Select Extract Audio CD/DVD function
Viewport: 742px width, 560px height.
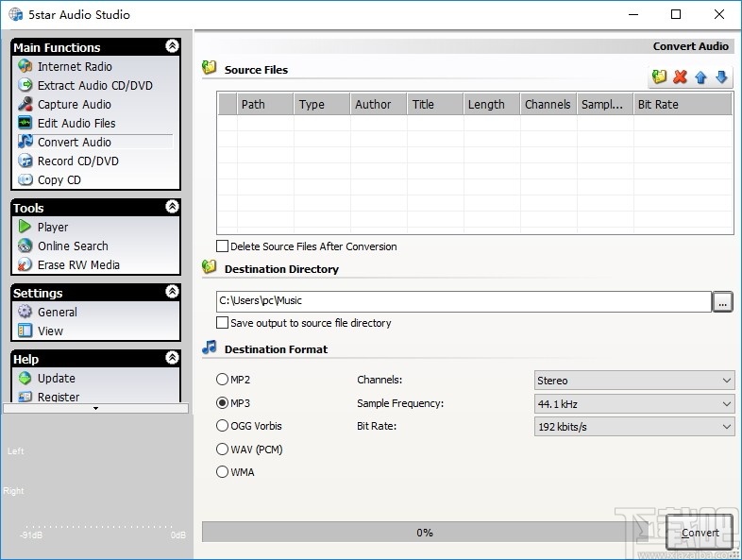coord(94,86)
